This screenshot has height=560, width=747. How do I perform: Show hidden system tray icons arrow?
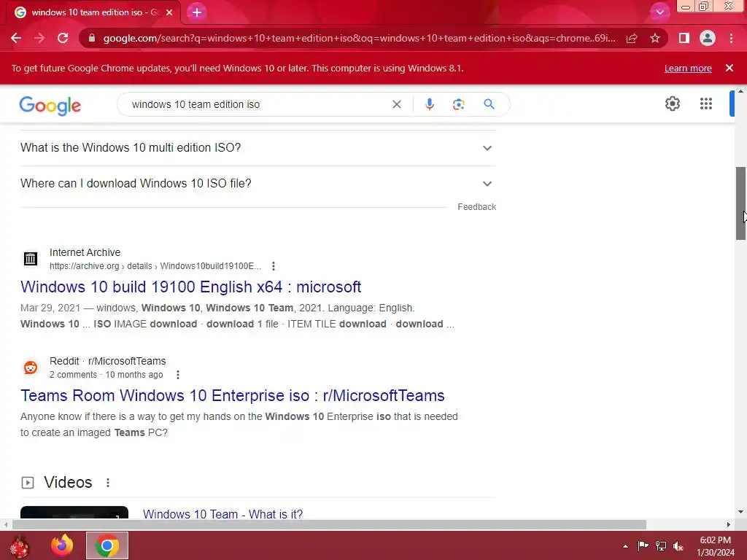coord(625,546)
